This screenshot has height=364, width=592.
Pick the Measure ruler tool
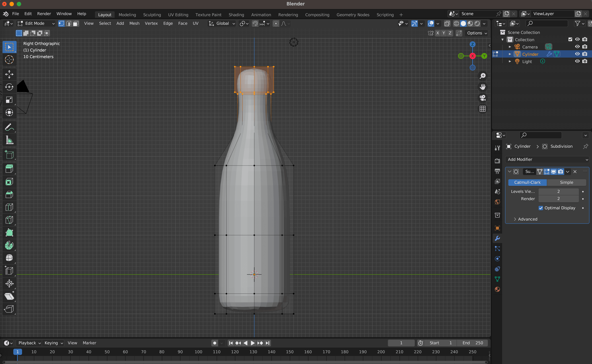[x=9, y=140]
